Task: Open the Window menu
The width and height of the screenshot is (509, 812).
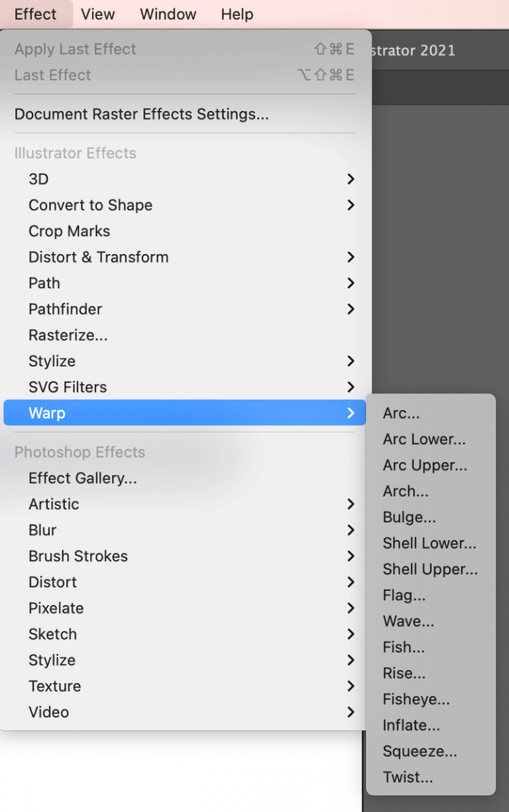Action: click(168, 14)
